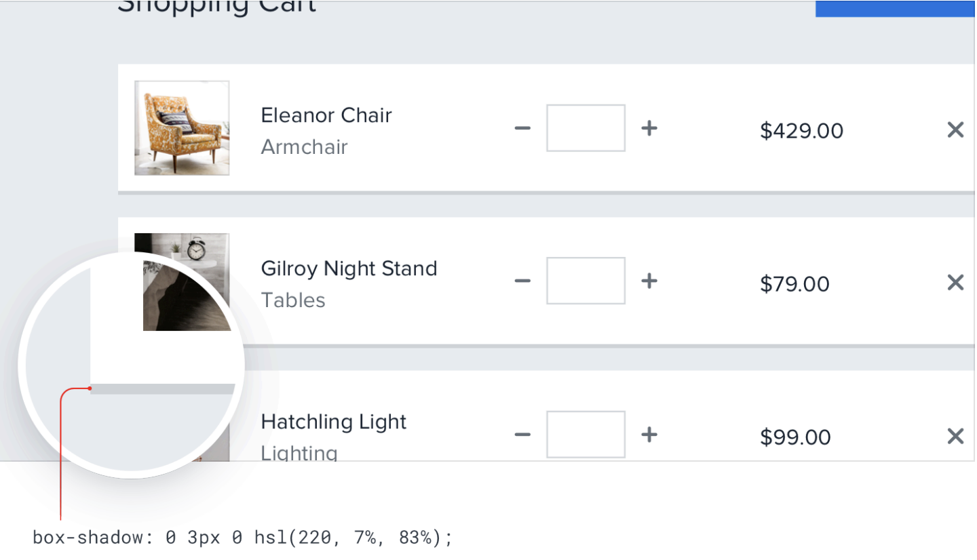This screenshot has height=560, width=977.
Task: Click the blue button at top right
Action: pos(895,9)
